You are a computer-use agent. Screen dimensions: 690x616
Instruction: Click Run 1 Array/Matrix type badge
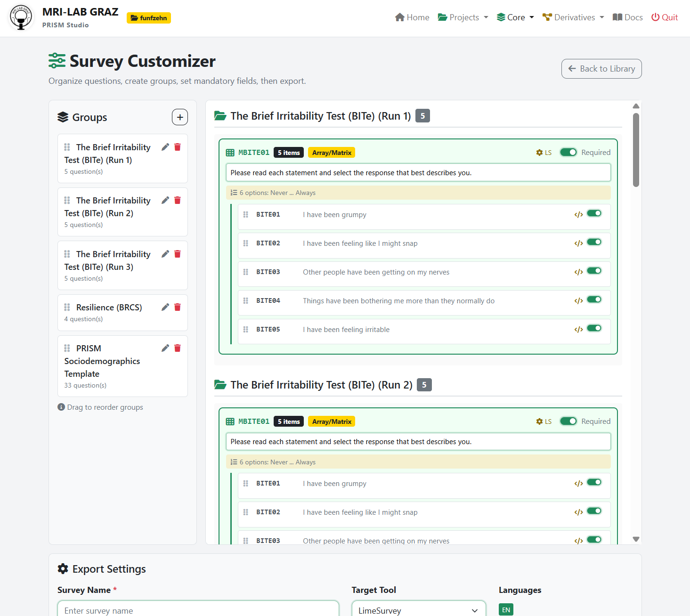point(332,153)
